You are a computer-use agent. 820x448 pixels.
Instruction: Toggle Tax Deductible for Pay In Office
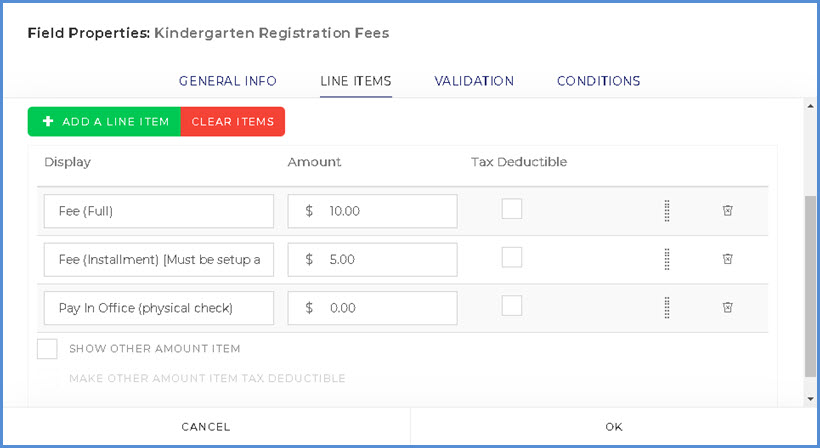click(512, 306)
